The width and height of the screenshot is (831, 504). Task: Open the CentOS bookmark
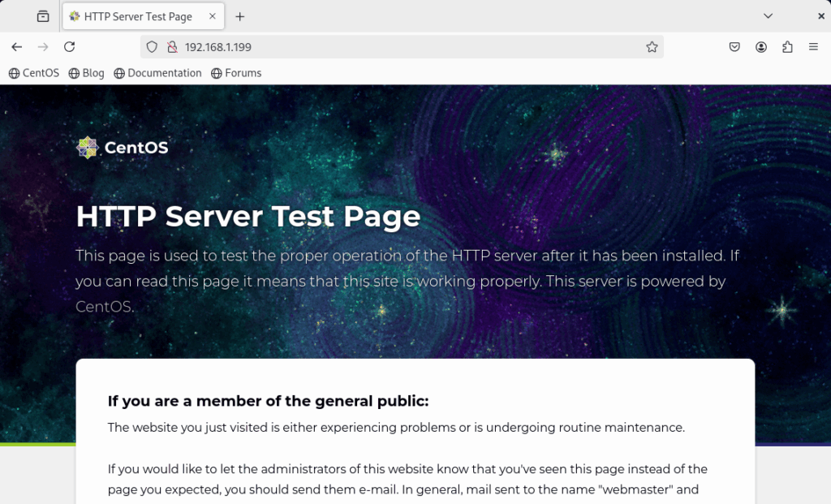click(x=34, y=73)
